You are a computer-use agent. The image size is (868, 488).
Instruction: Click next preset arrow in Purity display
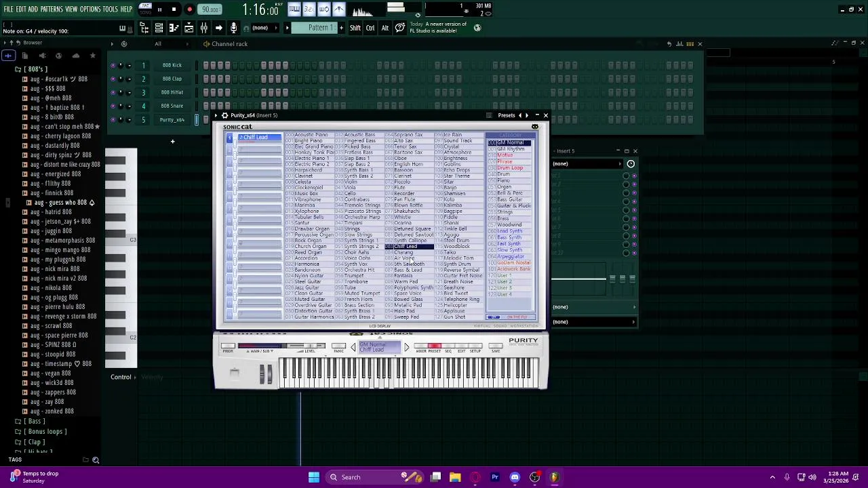[406, 347]
